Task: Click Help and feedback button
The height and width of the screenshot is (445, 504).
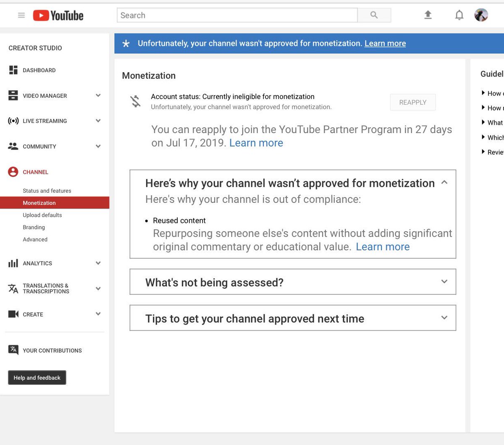Action: [x=37, y=378]
